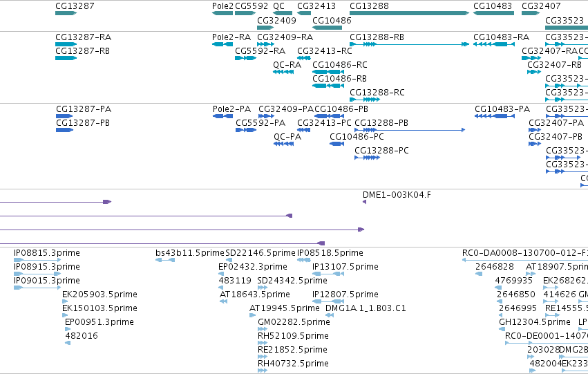
Task: Click the QC gene feature
Action: [283, 13]
